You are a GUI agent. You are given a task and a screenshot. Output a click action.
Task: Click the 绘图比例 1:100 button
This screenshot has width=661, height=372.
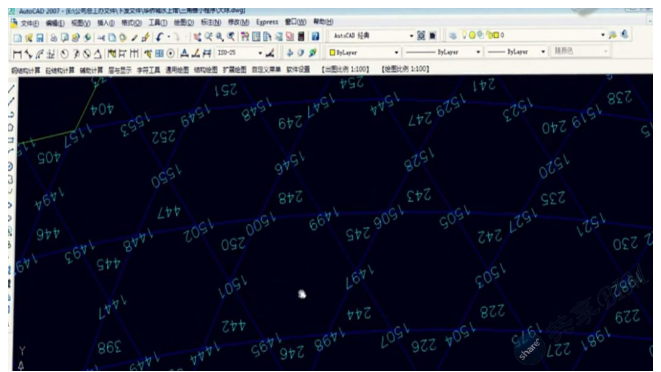[406, 69]
